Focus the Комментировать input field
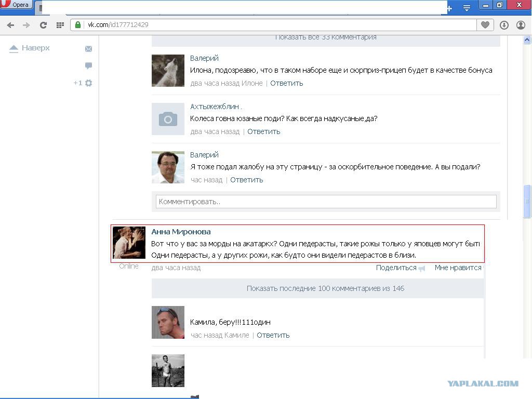532x399 pixels. tap(326, 202)
